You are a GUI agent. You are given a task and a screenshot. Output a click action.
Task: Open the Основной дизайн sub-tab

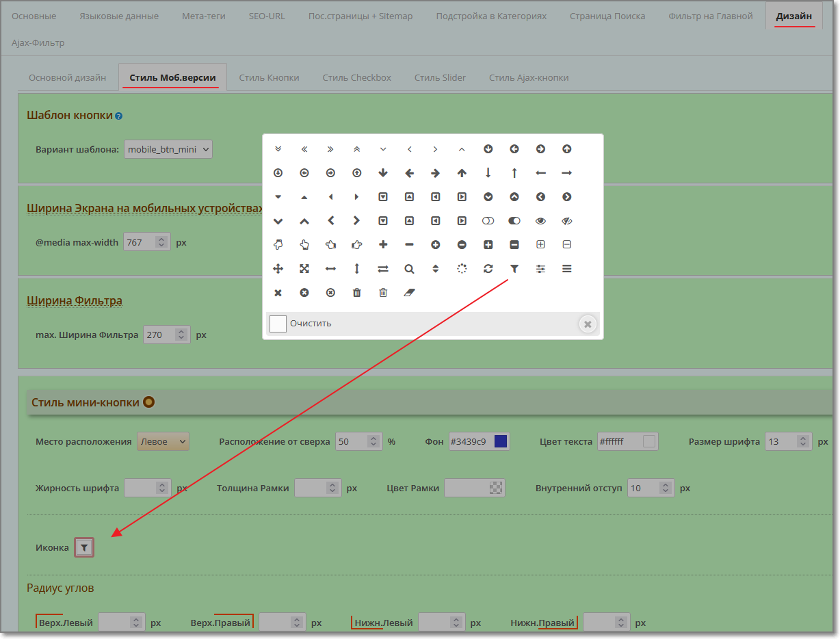[x=67, y=77]
